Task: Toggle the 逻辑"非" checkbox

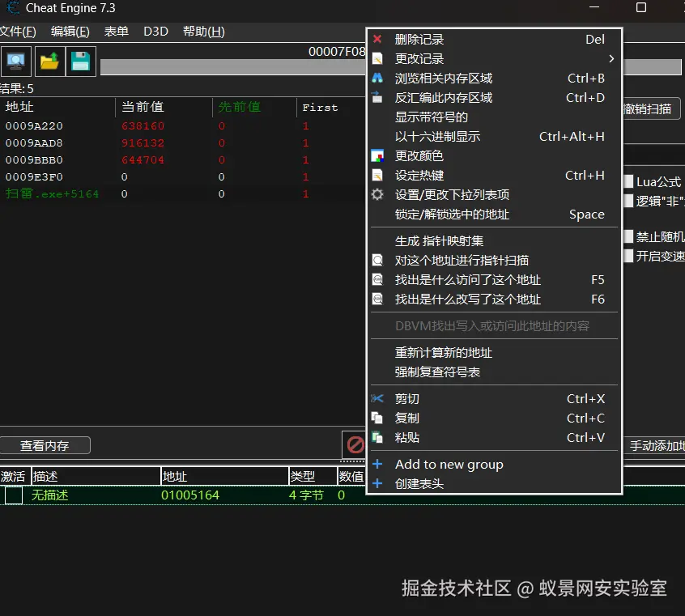Action: 628,201
